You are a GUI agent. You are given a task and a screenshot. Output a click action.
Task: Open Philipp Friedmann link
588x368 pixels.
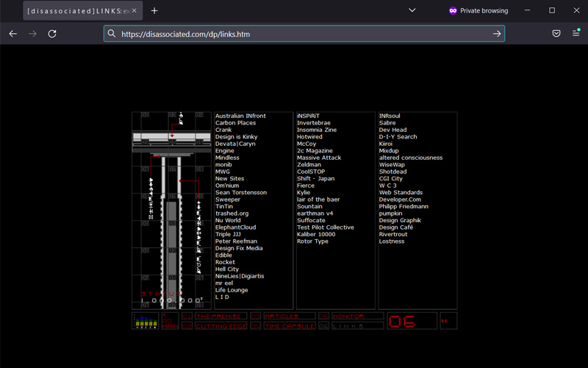[x=404, y=207]
